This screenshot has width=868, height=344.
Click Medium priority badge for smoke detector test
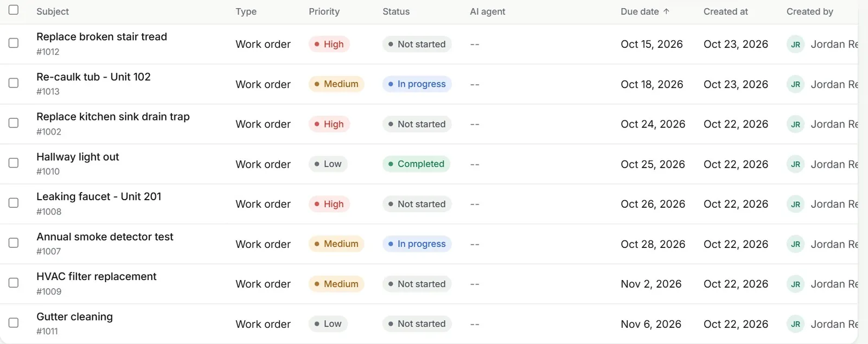(336, 244)
